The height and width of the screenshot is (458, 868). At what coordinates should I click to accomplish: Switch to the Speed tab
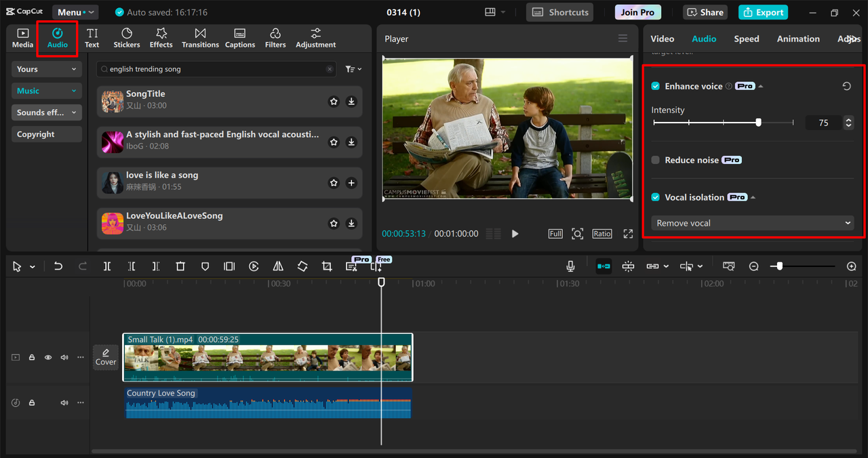coord(746,39)
